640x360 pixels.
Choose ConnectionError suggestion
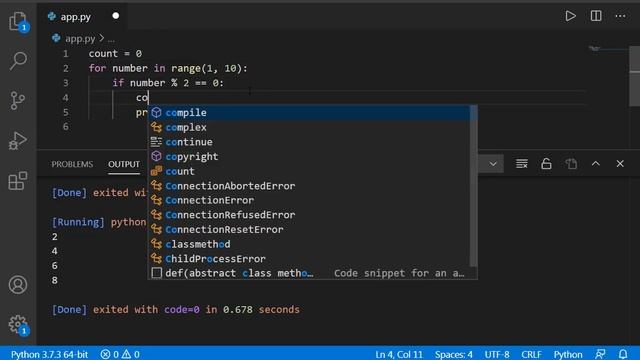(309, 200)
